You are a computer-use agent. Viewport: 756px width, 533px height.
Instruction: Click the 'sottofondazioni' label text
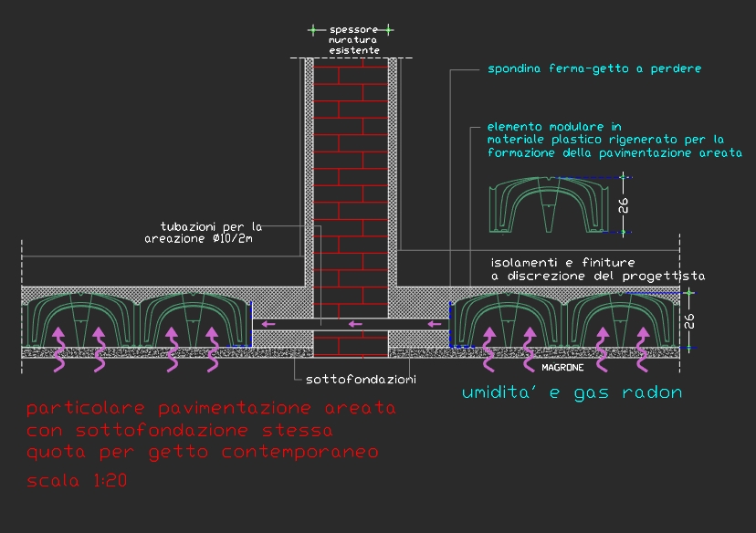pyautogui.click(x=347, y=376)
